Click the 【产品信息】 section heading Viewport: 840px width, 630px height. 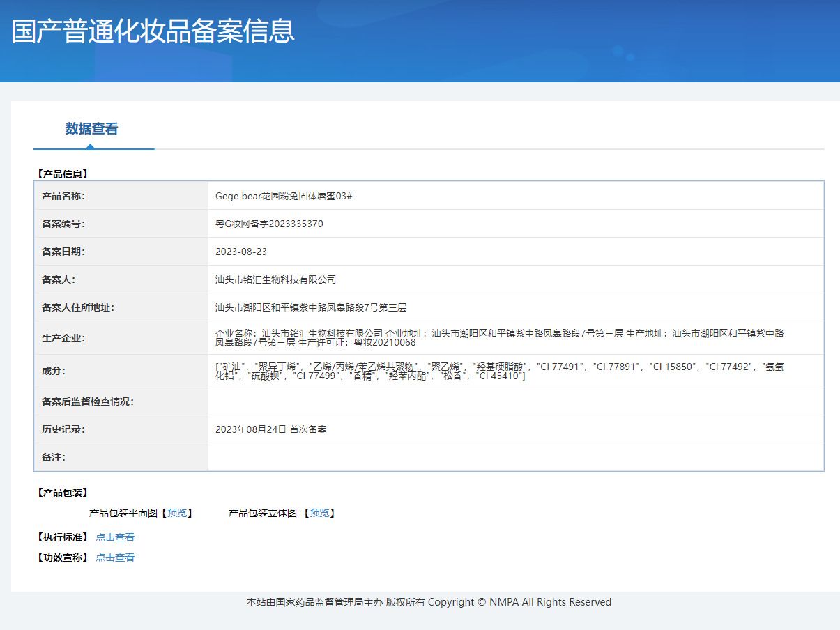click(x=62, y=174)
